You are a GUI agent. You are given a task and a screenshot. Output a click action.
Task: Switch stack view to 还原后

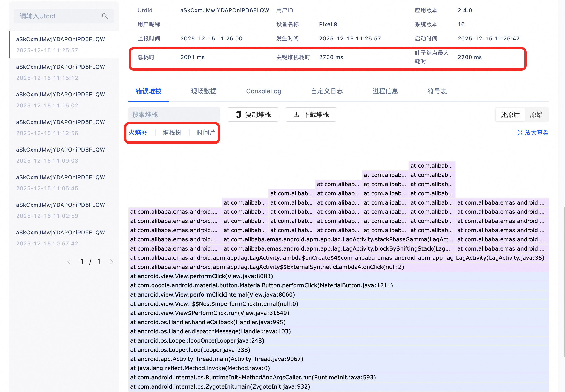510,115
